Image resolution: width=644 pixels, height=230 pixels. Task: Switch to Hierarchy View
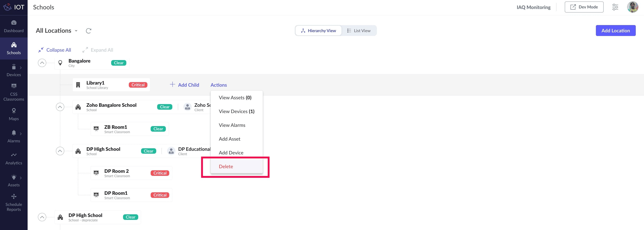(319, 31)
